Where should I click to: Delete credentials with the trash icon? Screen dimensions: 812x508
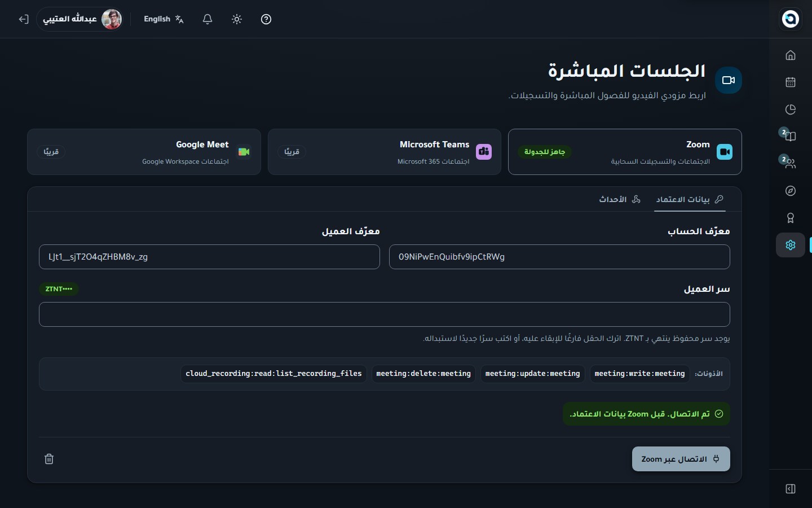(49, 459)
